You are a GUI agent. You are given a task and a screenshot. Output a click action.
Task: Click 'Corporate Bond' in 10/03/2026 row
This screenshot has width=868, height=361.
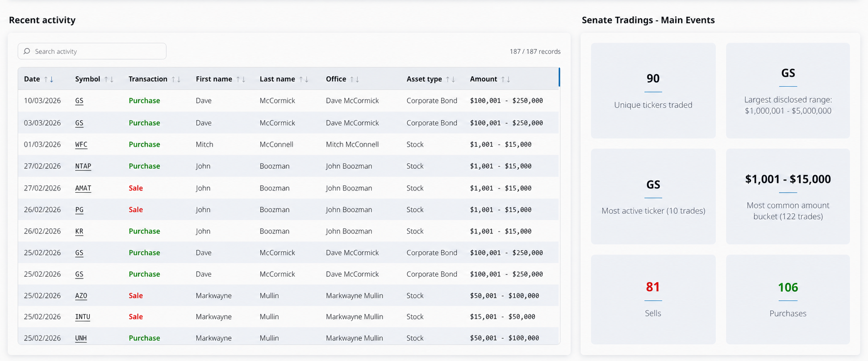pyautogui.click(x=432, y=101)
